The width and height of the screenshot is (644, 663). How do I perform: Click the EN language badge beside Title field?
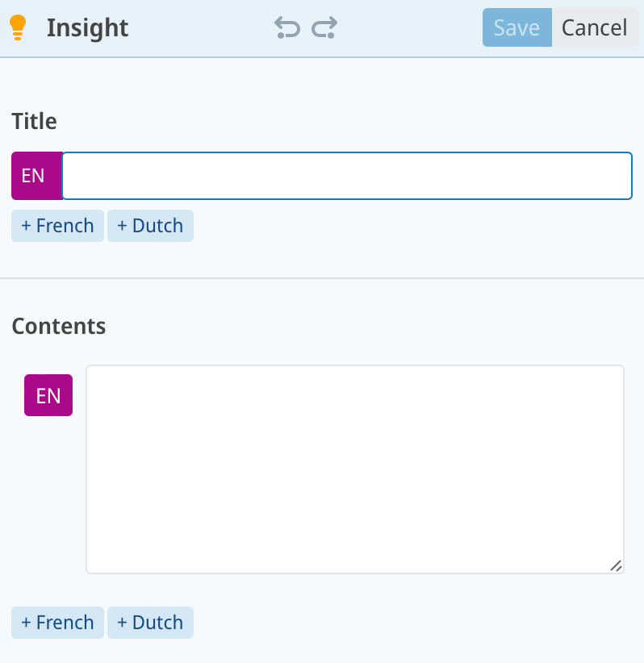(33, 175)
